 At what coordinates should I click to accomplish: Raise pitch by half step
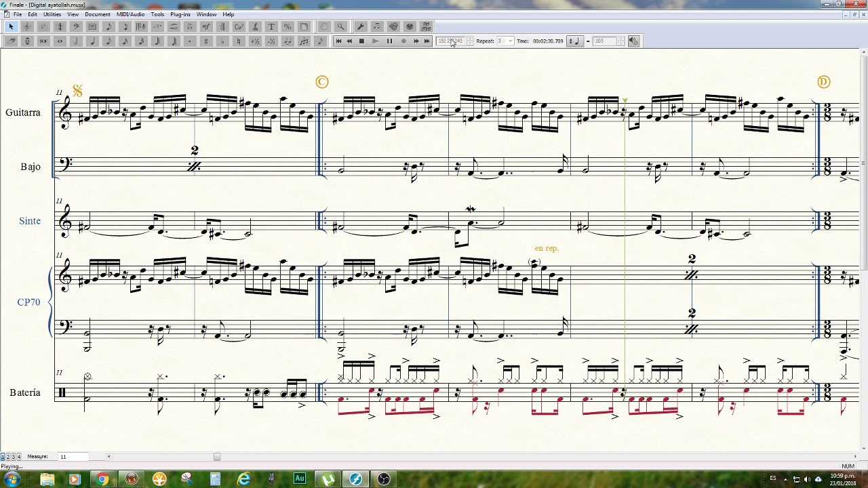(255, 41)
